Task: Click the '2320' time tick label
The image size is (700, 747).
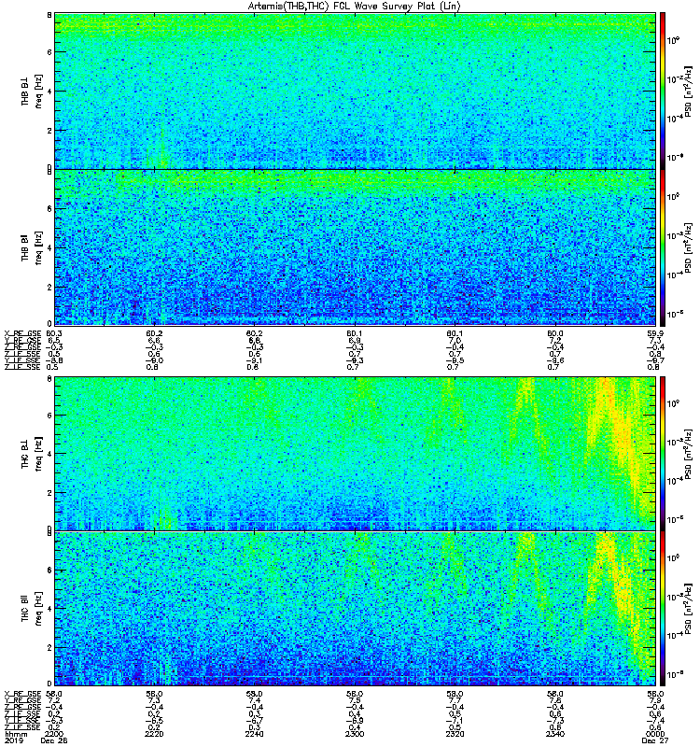Action: tap(455, 734)
